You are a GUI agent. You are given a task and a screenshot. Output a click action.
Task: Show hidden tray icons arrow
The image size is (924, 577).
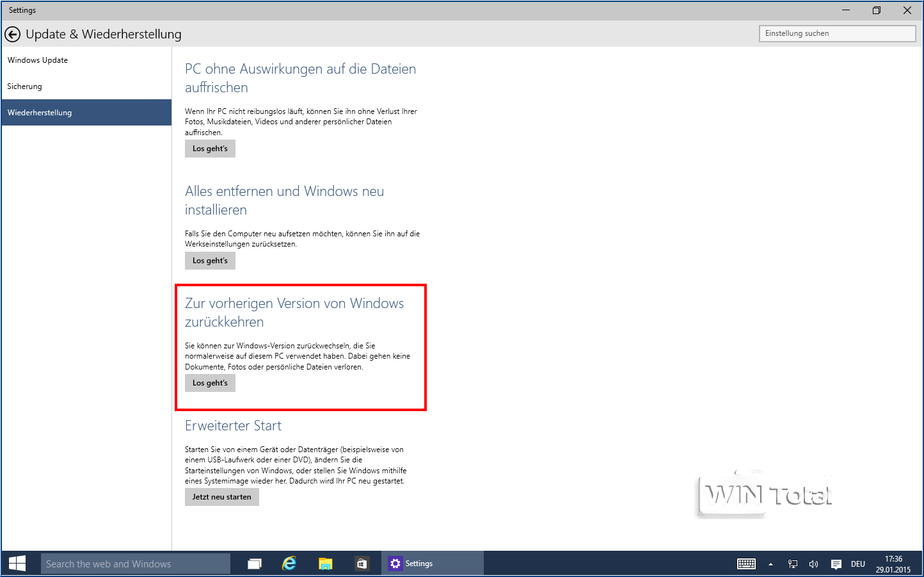click(770, 564)
